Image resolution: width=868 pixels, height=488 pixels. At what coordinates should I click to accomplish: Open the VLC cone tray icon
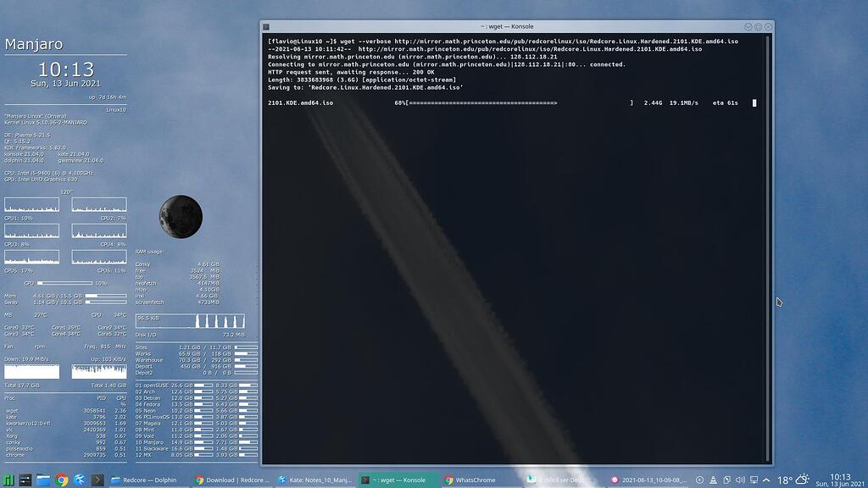point(713,480)
